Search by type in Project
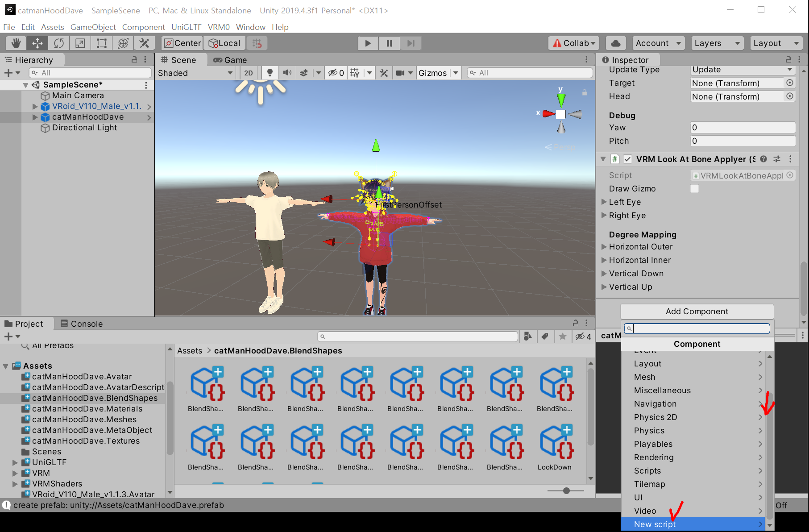This screenshot has height=532, width=809. click(528, 337)
